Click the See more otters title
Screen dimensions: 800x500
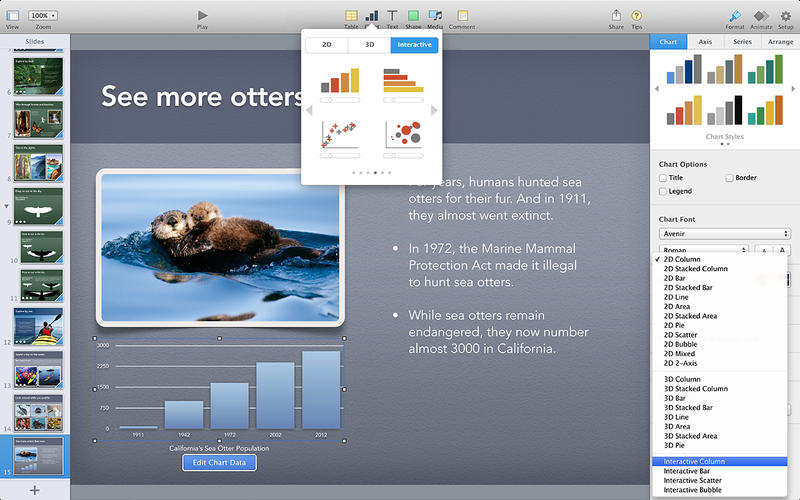tap(202, 96)
